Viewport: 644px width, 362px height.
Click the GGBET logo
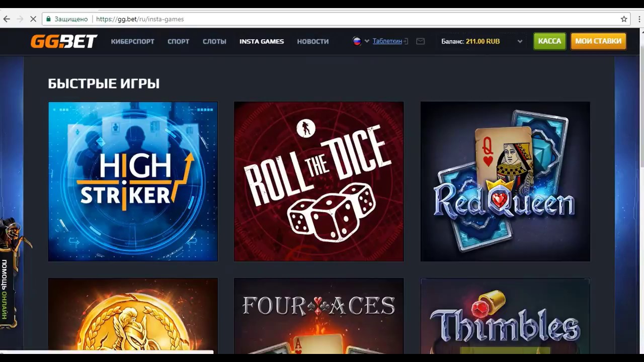coord(64,41)
